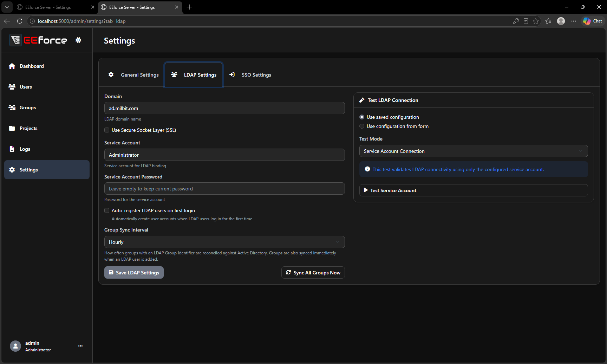
Task: Toggle theme with sun icon beside logo
Action: pos(78,40)
